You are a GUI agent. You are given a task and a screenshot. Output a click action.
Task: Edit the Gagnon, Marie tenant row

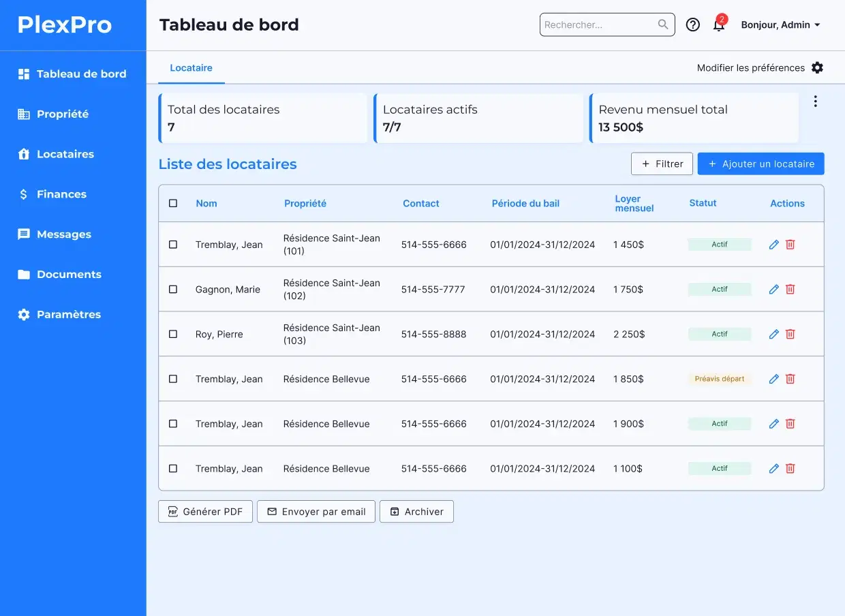[773, 290]
